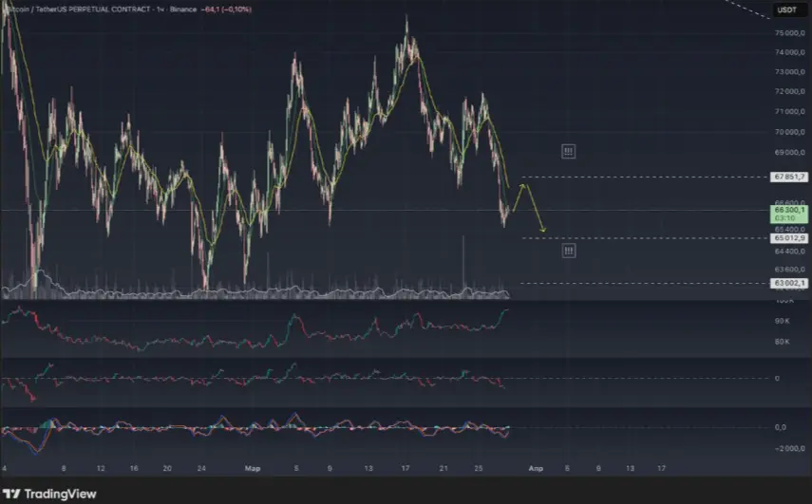
Task: Click the 16 date on the time axis
Action: coord(134,468)
